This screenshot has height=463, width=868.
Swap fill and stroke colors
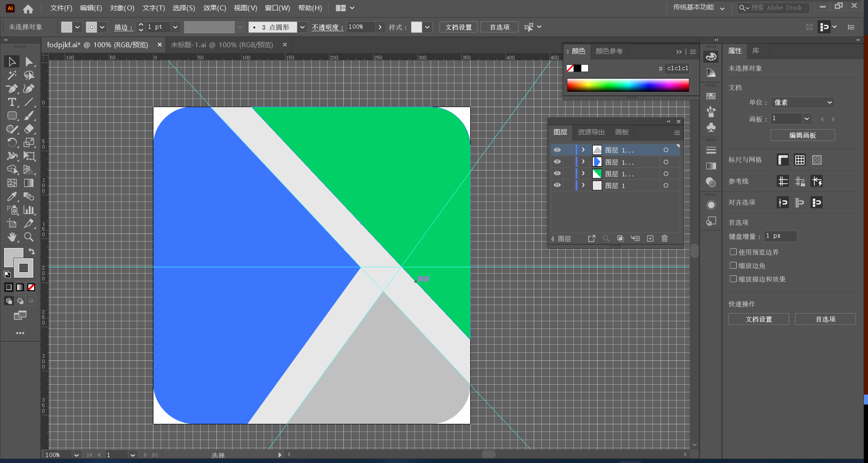pos(31,252)
